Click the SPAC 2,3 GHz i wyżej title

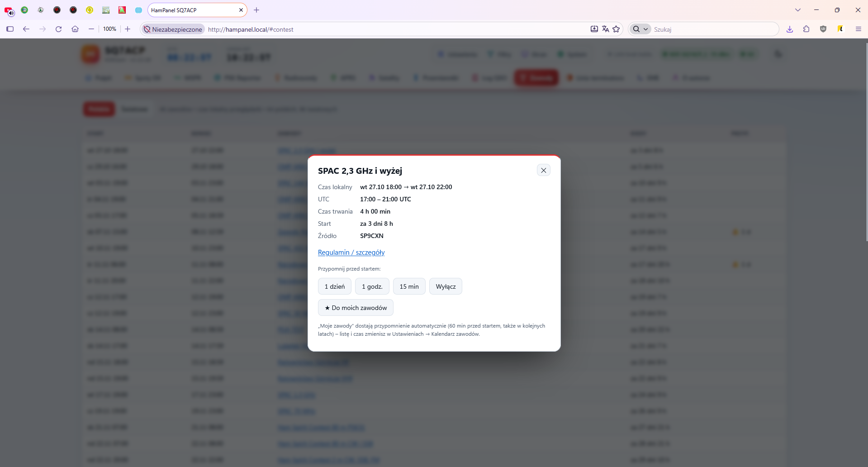click(360, 171)
